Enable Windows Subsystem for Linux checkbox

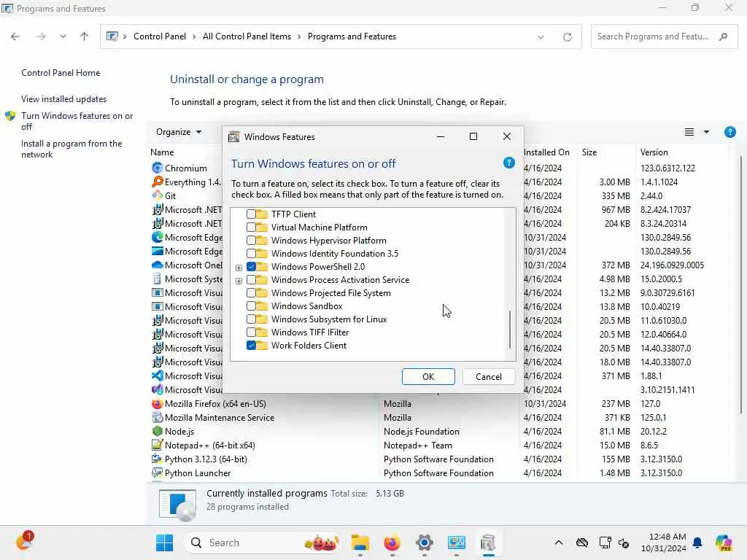[x=251, y=319]
